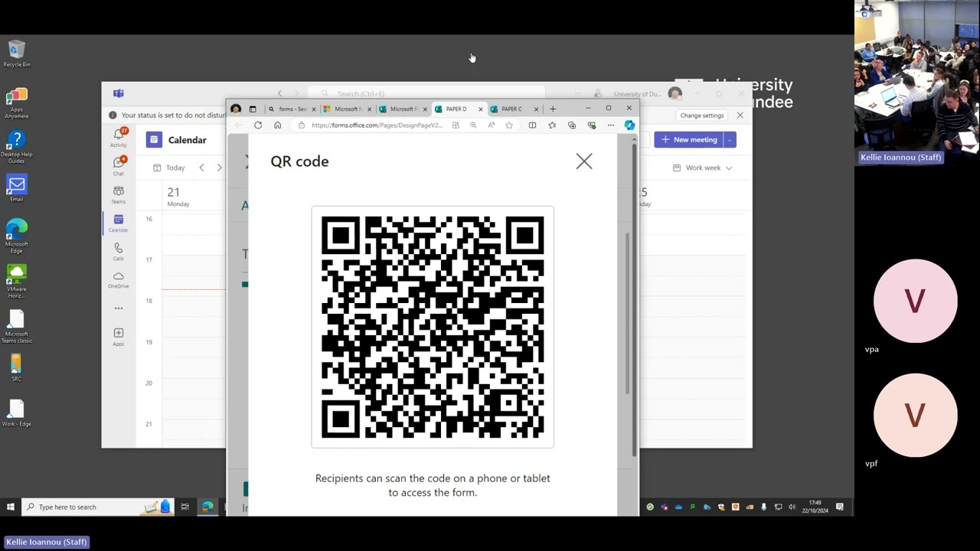Open Teams section in sidebar
This screenshot has height=551, width=980.
[119, 194]
